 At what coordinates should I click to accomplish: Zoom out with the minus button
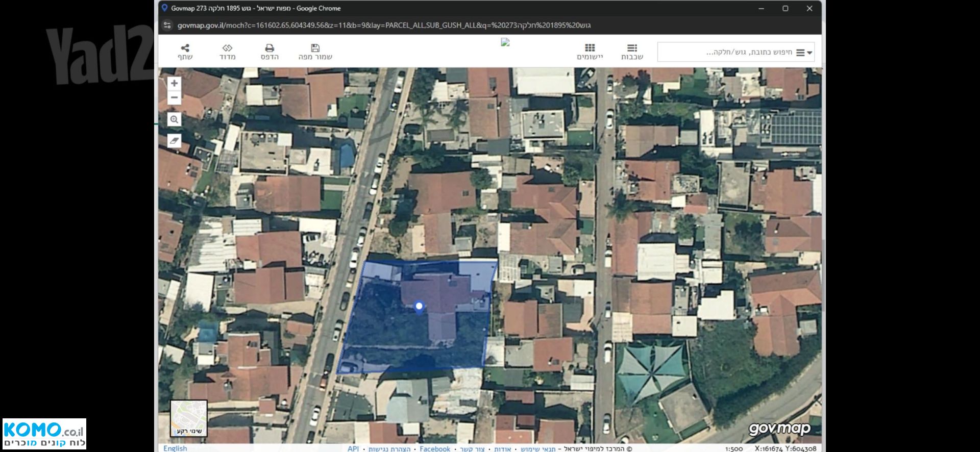click(174, 97)
